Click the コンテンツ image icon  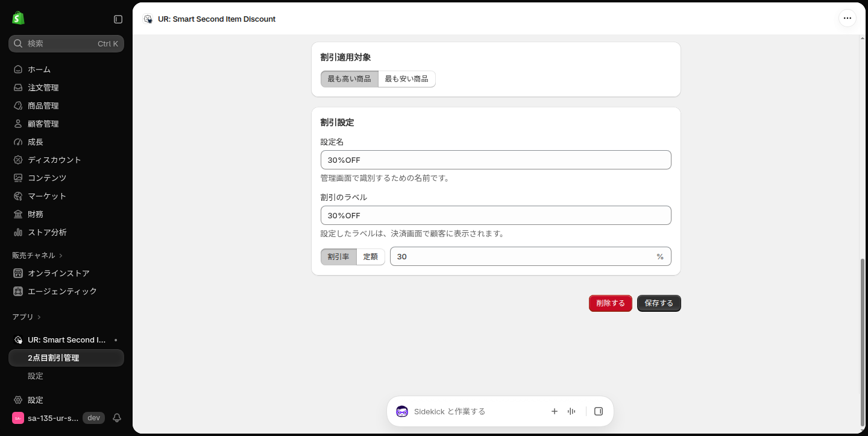[x=18, y=178]
